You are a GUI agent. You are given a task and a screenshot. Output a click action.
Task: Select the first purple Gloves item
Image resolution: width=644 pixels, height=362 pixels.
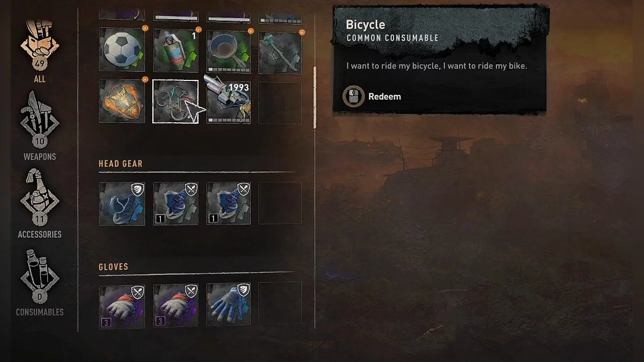click(x=122, y=306)
